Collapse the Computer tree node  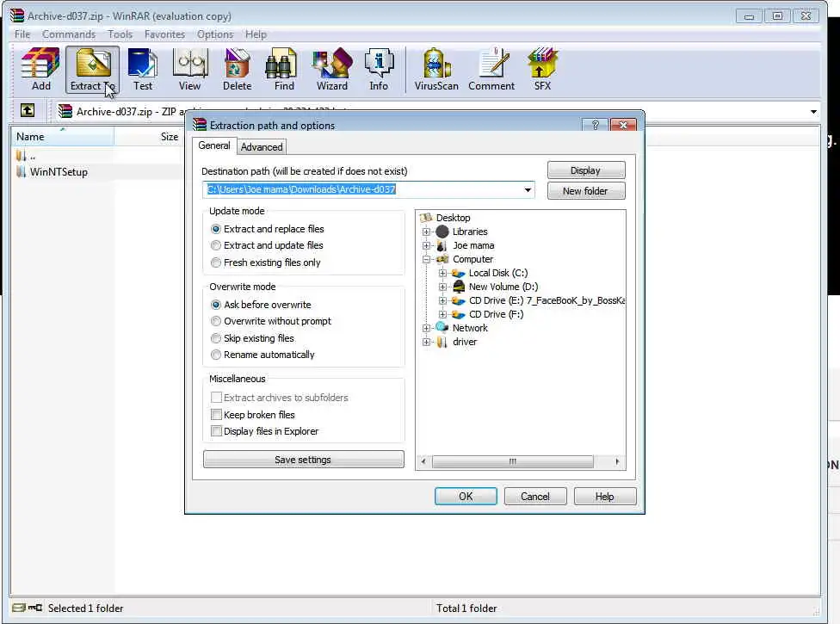(x=426, y=259)
